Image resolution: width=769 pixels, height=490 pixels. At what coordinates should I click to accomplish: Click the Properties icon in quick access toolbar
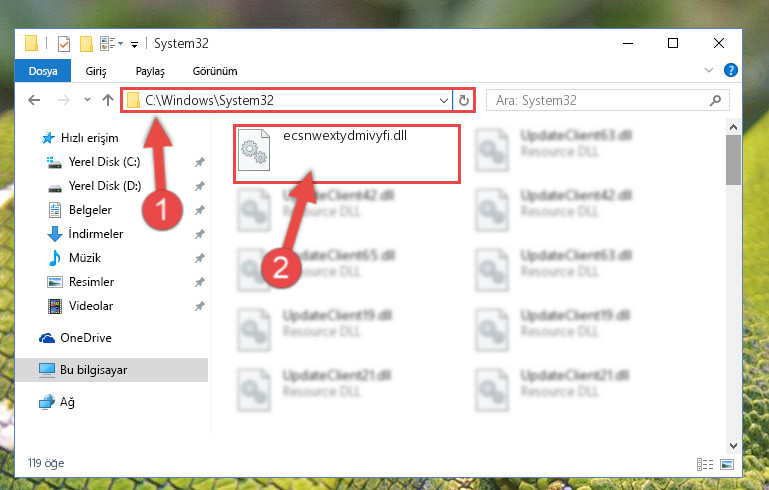64,44
